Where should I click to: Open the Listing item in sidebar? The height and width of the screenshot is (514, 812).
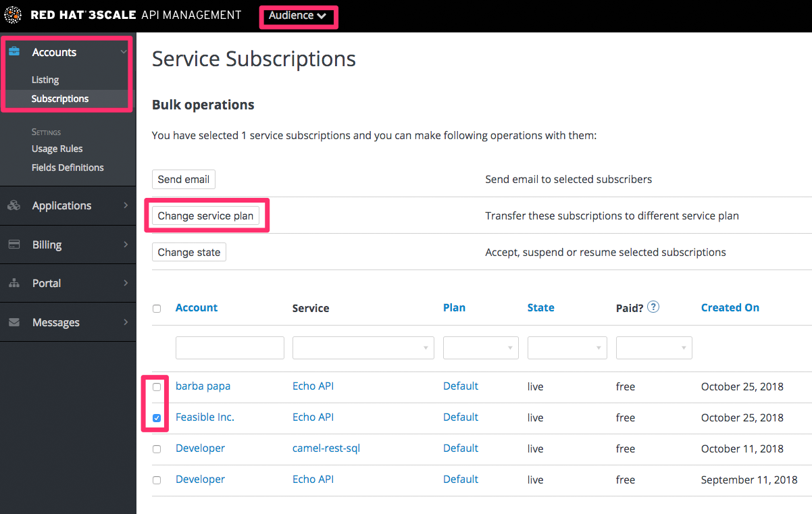(45, 80)
